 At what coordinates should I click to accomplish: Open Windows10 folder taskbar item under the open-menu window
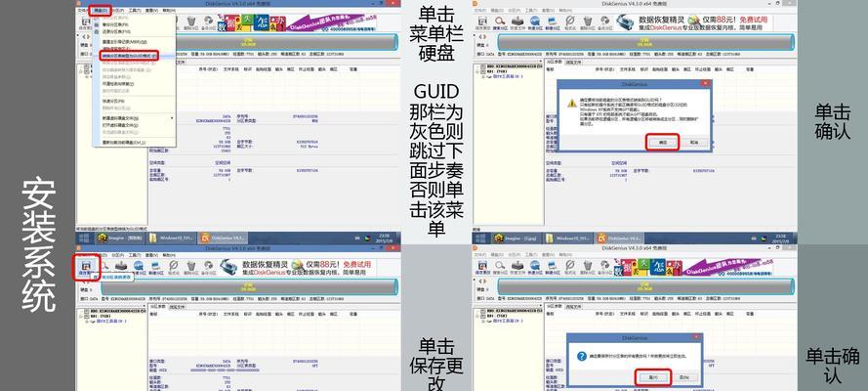click(171, 239)
